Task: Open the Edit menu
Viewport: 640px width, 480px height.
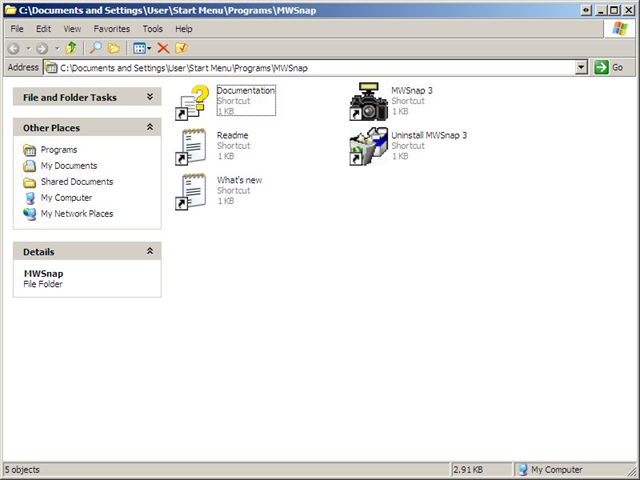Action: tap(43, 29)
